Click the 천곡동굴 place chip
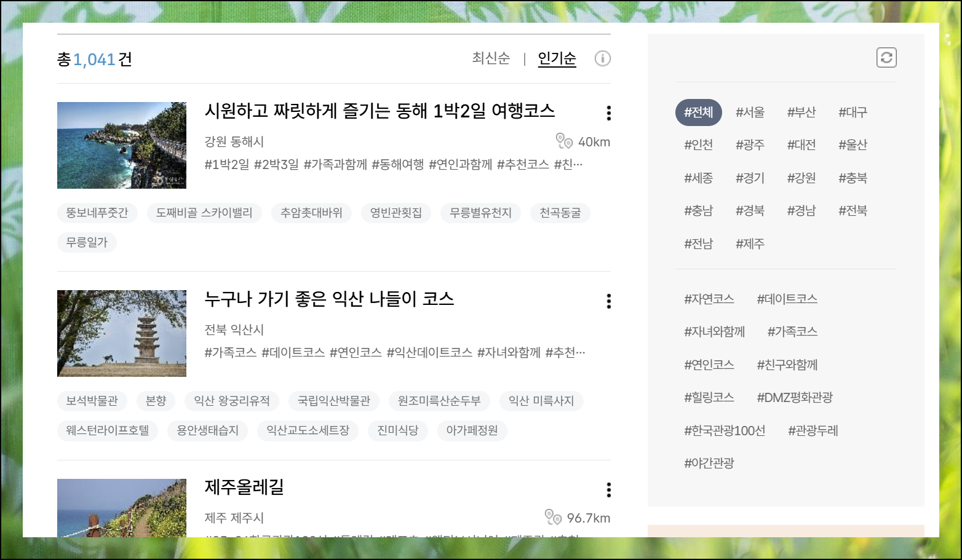 tap(560, 213)
